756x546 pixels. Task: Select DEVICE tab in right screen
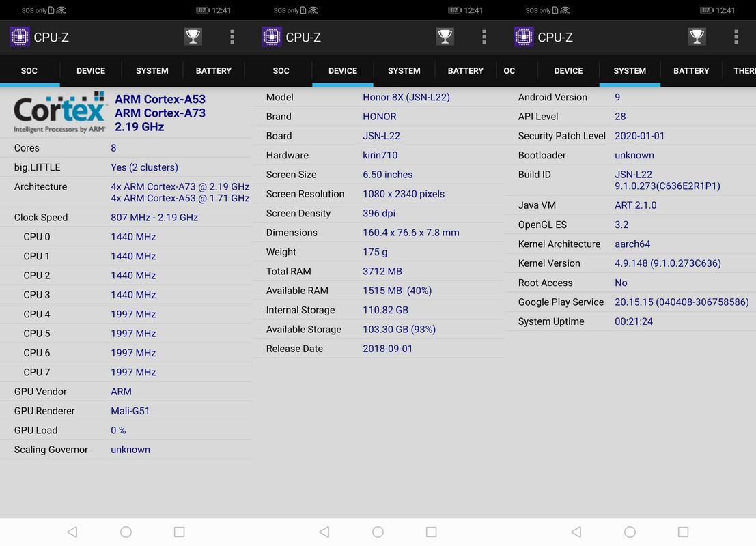(x=568, y=71)
